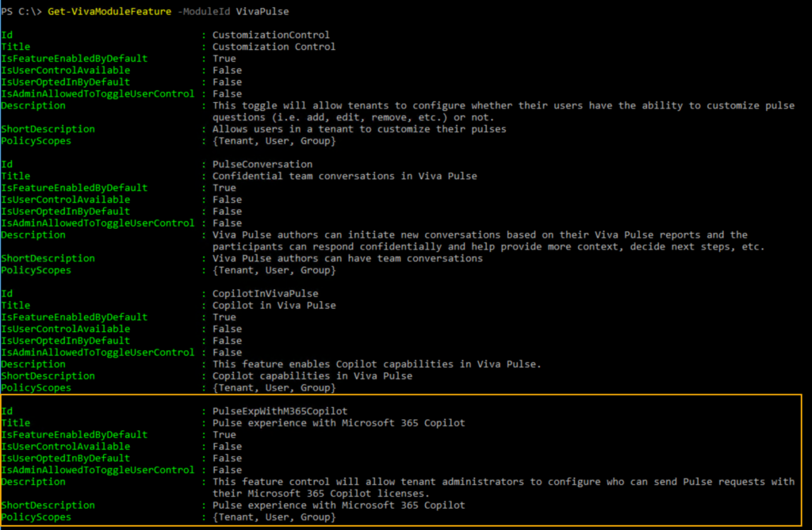The image size is (812, 530).
Task: Click Description label in PulseConversation block
Action: click(33, 235)
